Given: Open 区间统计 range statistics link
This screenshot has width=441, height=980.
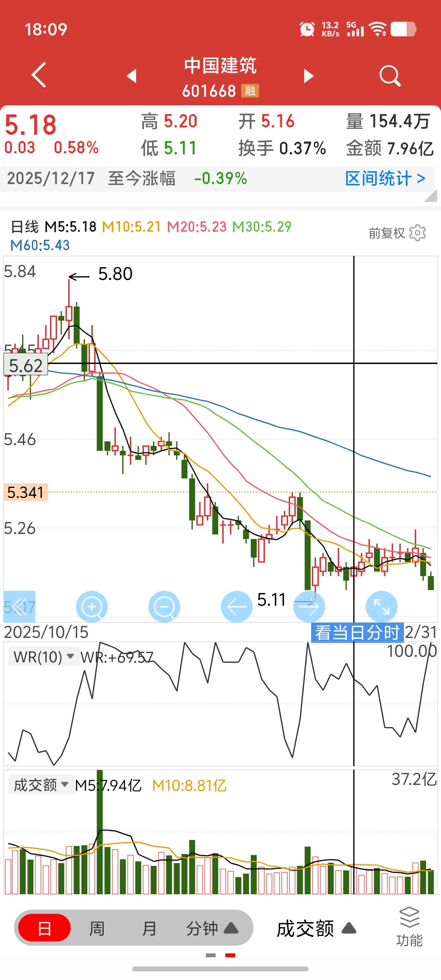Looking at the screenshot, I should 385,178.
